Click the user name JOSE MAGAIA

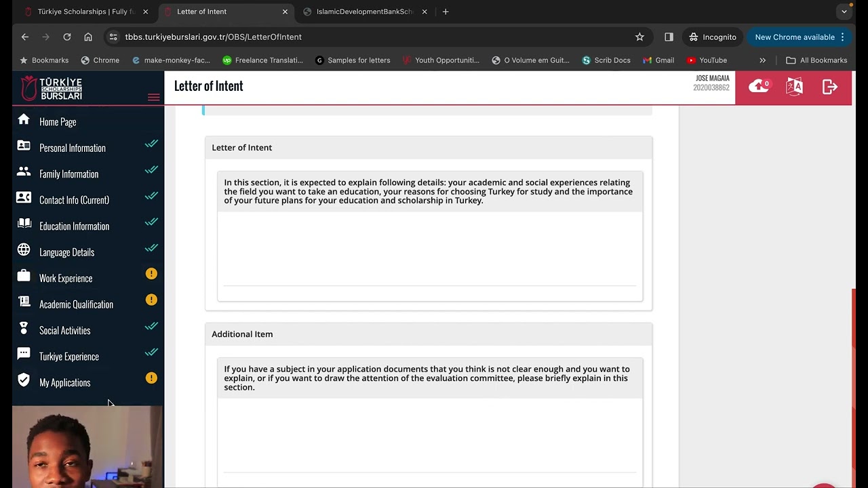tap(712, 79)
